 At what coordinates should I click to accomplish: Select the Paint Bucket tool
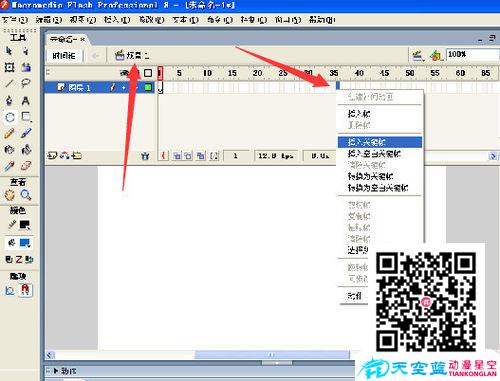tap(26, 150)
